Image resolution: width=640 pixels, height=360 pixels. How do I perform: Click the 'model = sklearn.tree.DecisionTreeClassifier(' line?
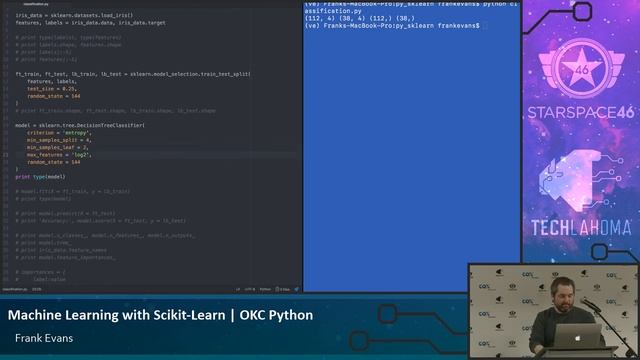(x=80, y=125)
